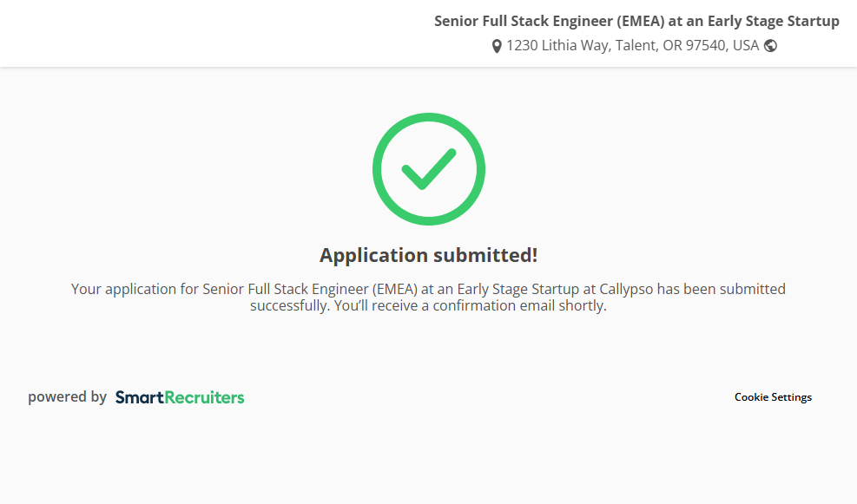The image size is (857, 504).
Task: Click the green checkmark in the circle
Action: pos(428,168)
